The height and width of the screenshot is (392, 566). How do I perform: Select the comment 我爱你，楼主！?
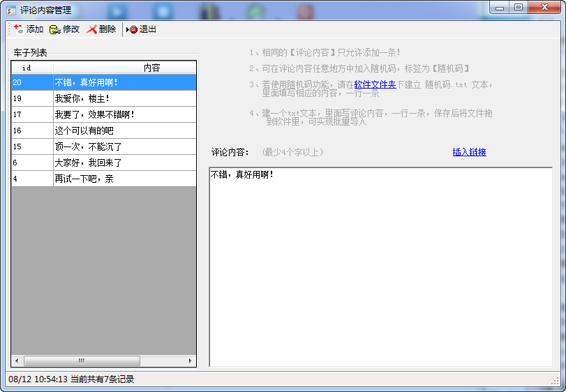click(x=125, y=98)
